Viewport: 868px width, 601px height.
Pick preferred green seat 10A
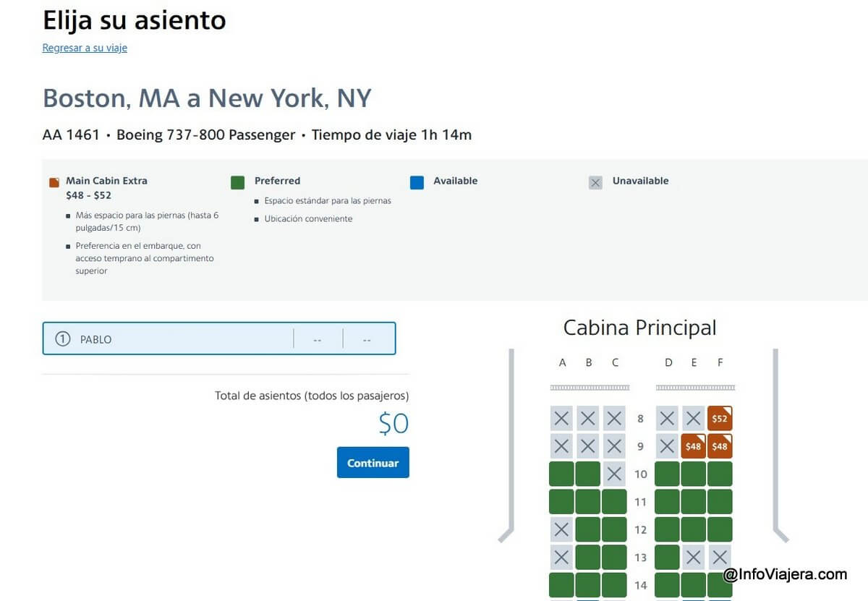(x=562, y=474)
